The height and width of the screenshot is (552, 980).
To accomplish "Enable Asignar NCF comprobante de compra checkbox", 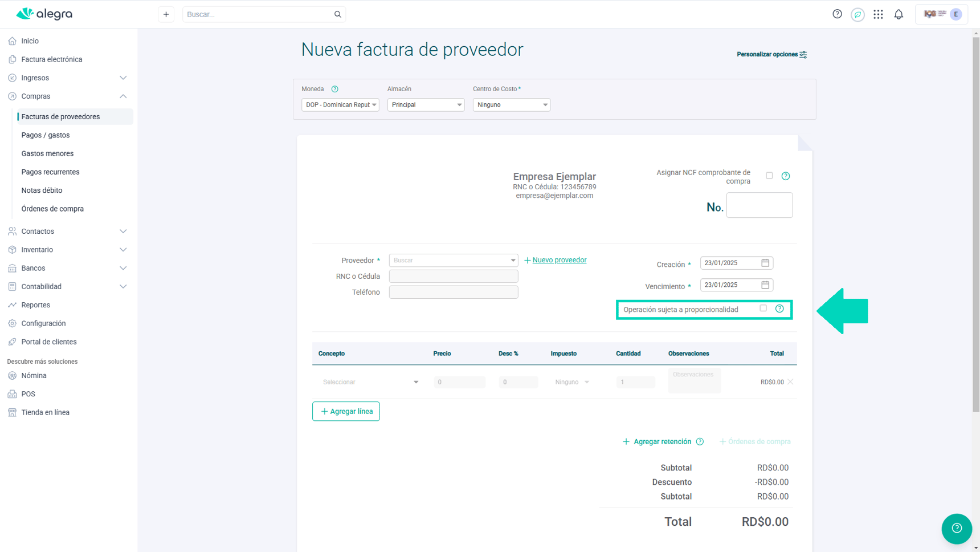I will pos(769,176).
